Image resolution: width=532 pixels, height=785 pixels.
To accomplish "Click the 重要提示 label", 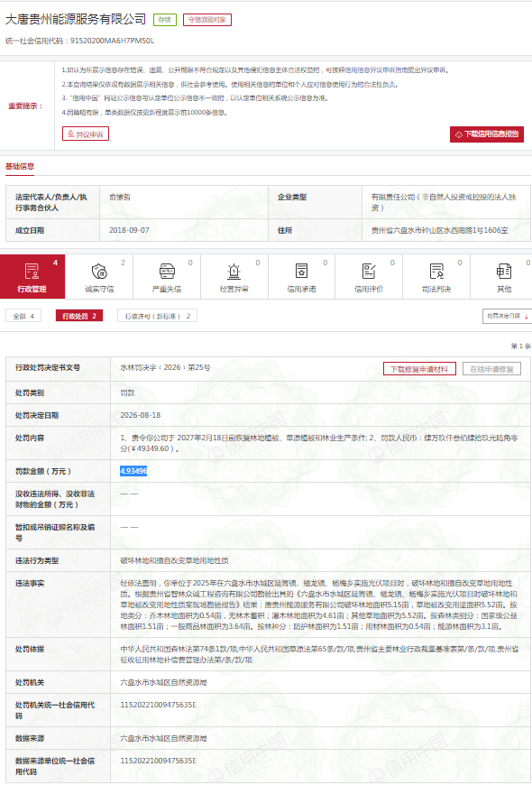I will tap(25, 106).
